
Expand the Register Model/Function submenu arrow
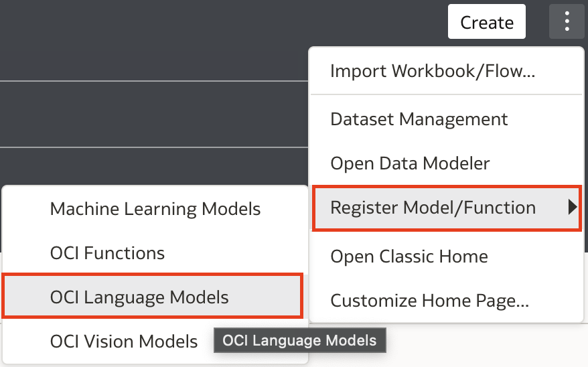click(572, 207)
